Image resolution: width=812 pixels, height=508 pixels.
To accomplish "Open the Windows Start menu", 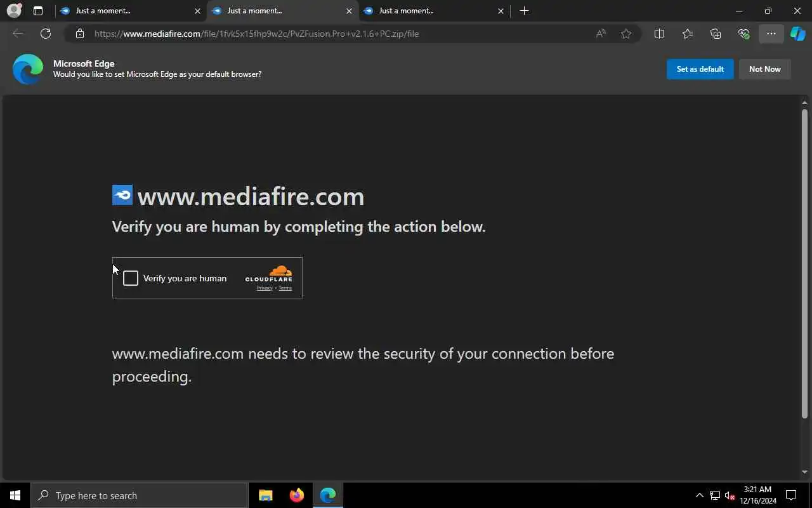I will click(x=15, y=495).
